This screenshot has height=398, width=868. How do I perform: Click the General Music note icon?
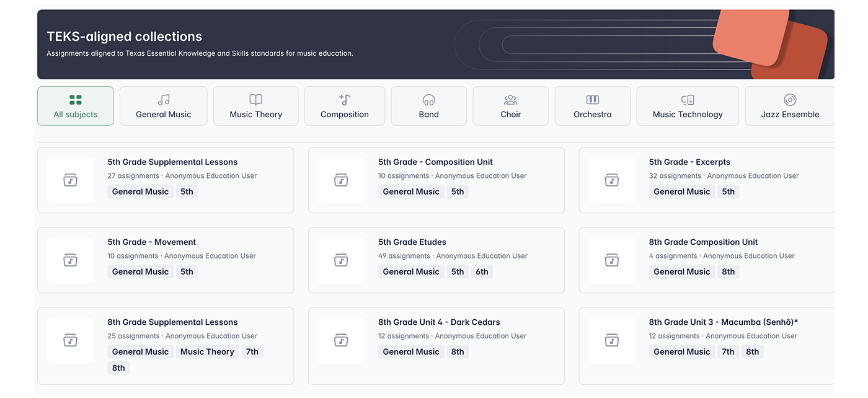164,100
